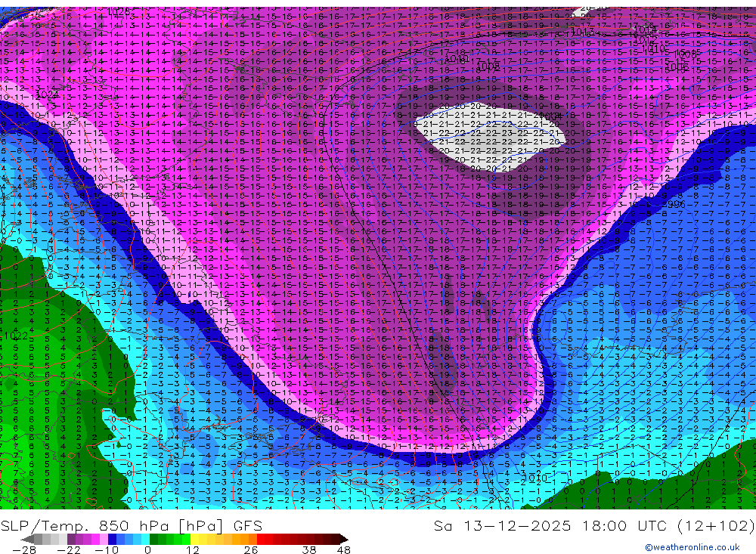Open the weatheronline.co.uk copyright link

point(692,547)
